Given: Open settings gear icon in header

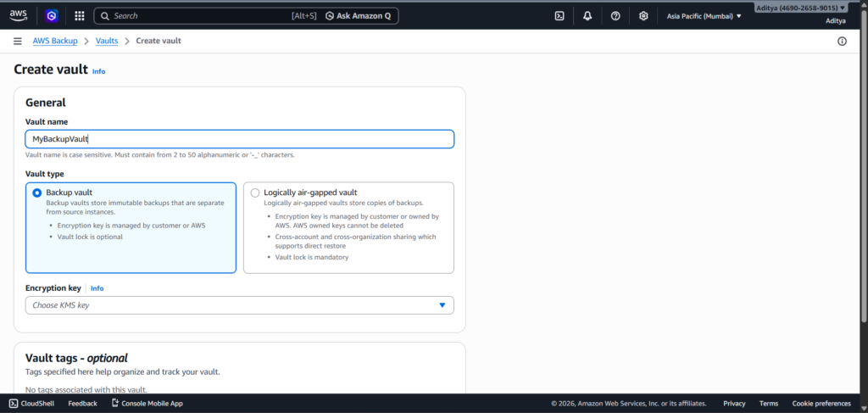Looking at the screenshot, I should point(643,15).
